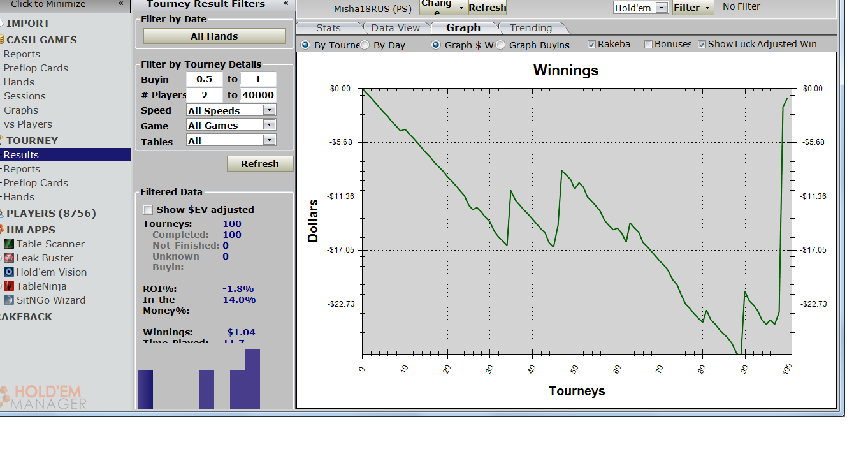The width and height of the screenshot is (868, 463).
Task: Start TableNinja via its red icon
Action: 9,286
